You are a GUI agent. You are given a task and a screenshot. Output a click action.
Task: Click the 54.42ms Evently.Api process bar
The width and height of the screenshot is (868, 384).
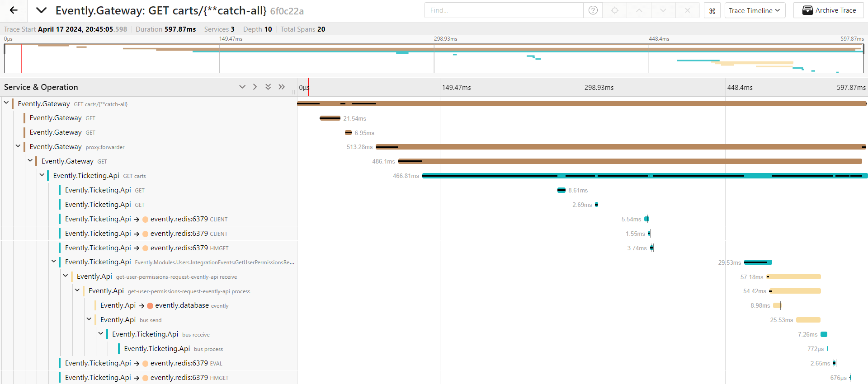click(x=795, y=291)
